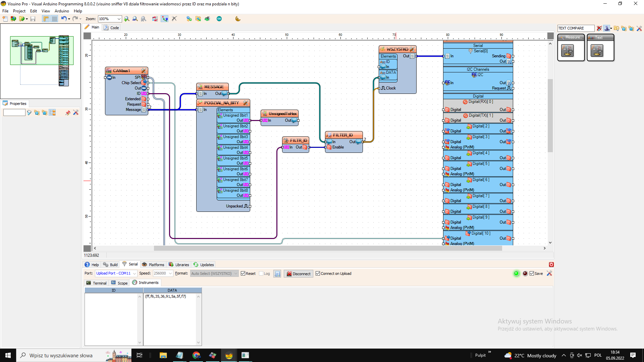Open the Speed baud rate dropdown
Screen dimensions: 644x362
163,274
